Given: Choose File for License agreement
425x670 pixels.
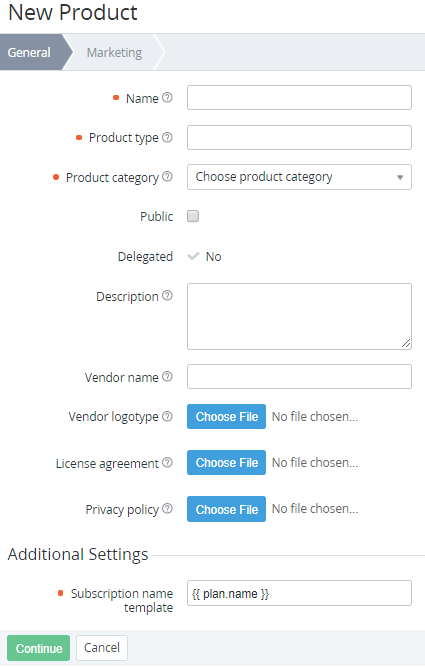Looking at the screenshot, I should (226, 462).
